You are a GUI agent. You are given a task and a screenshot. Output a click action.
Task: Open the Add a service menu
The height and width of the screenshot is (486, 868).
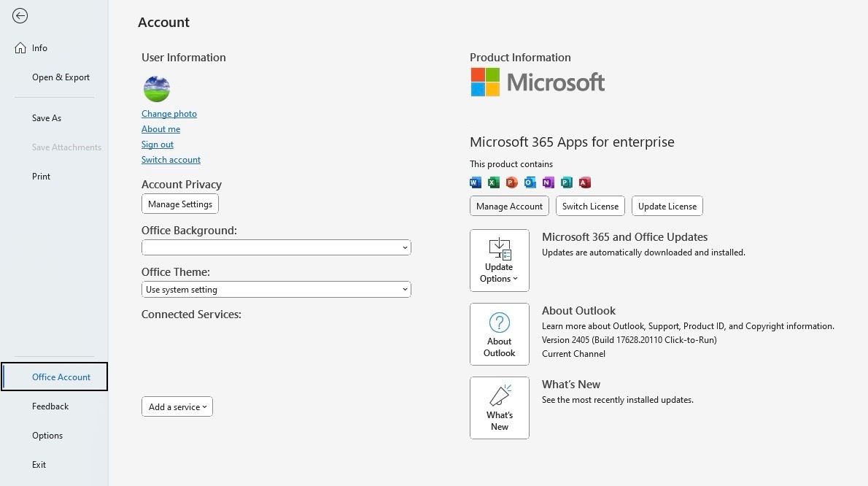[177, 407]
